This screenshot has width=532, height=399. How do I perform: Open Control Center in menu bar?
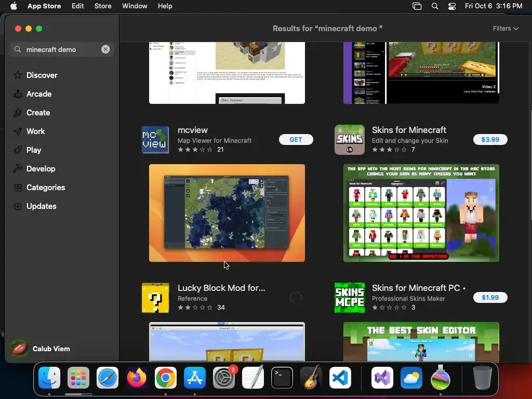pyautogui.click(x=451, y=6)
